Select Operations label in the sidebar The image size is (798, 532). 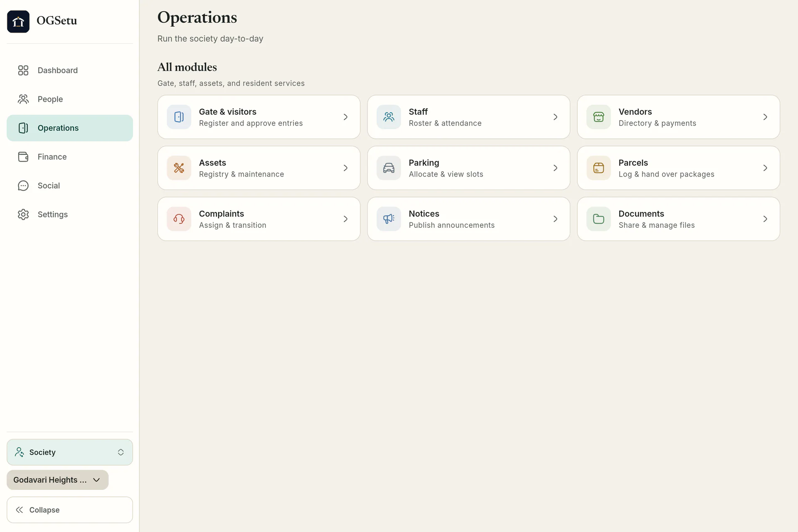[x=58, y=128]
